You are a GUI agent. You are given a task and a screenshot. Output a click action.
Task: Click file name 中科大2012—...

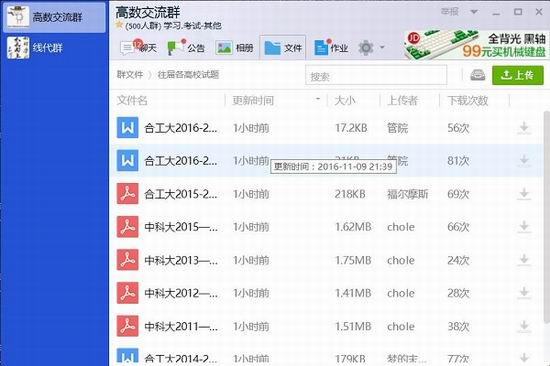point(181,293)
